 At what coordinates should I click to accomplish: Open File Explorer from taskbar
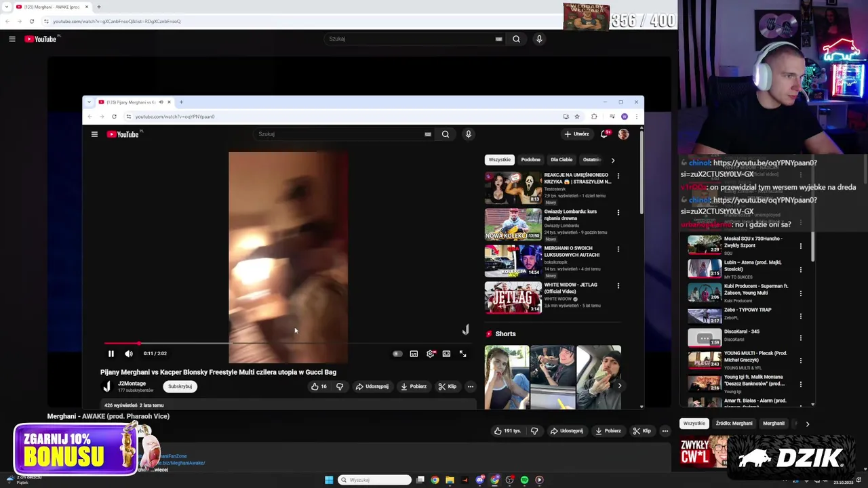450,480
